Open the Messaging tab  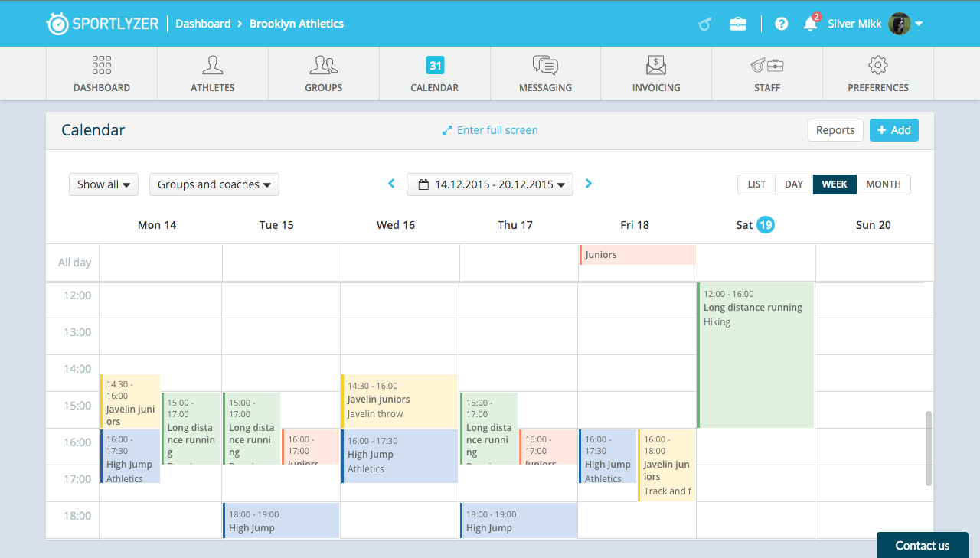tap(545, 73)
